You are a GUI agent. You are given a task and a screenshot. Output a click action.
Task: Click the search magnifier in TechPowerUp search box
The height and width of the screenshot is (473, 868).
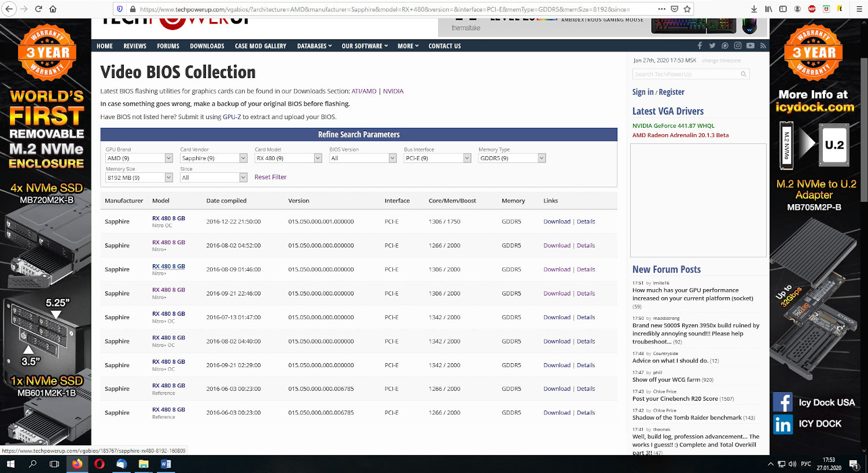tap(744, 74)
